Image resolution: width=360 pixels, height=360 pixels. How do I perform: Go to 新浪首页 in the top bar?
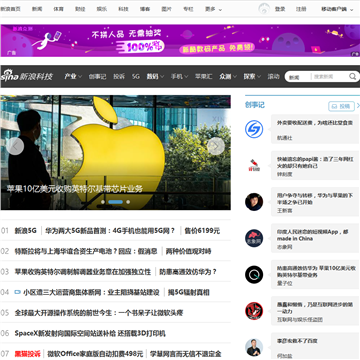coord(10,9)
